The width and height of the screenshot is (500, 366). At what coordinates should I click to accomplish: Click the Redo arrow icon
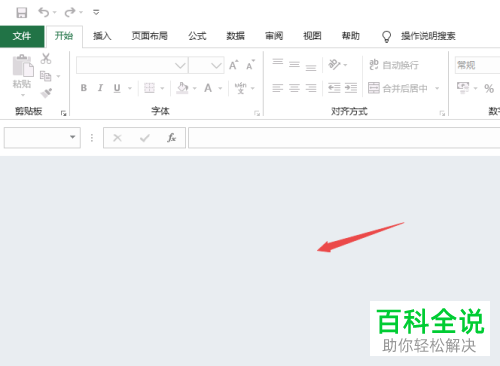[x=70, y=12]
